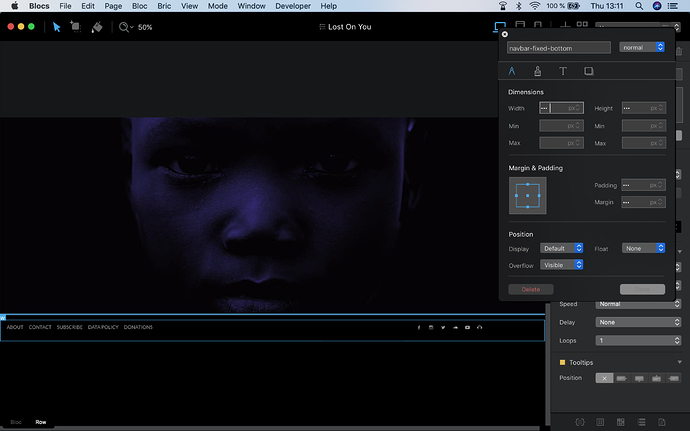Open the typography tab with T icon
Viewport: 690px width, 431px height.
(x=563, y=72)
